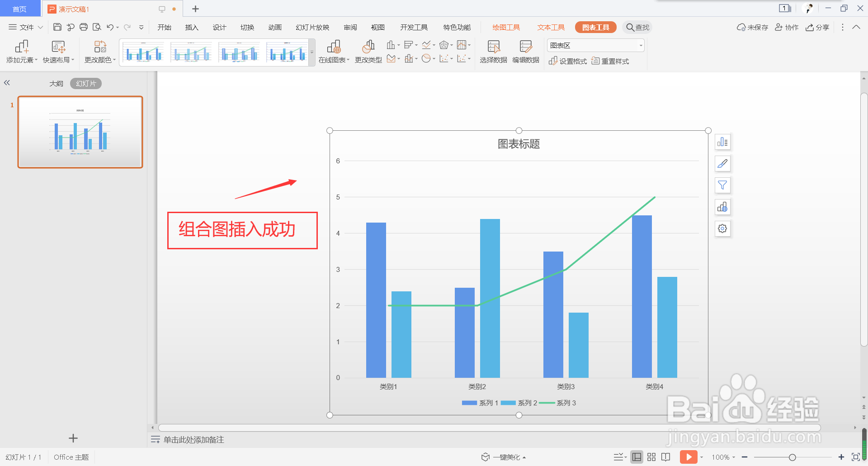Click 更改类型 to change chart type
868x466 pixels.
pos(368,51)
